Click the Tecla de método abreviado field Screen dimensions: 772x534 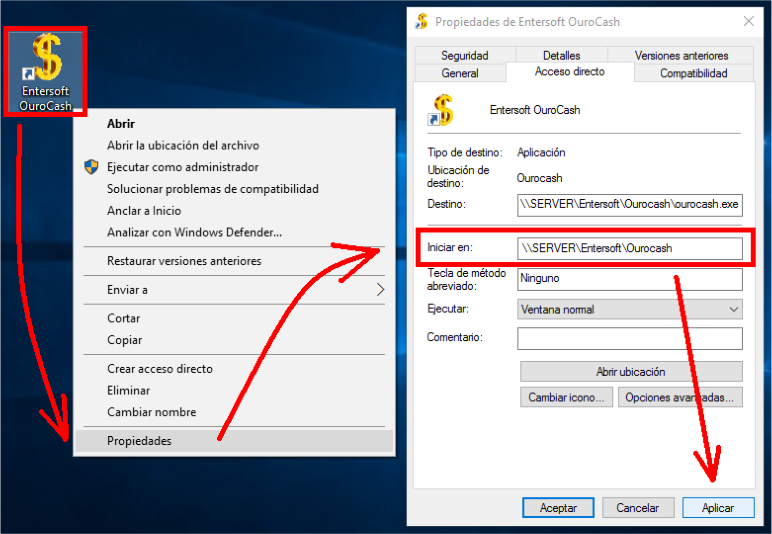click(x=630, y=279)
